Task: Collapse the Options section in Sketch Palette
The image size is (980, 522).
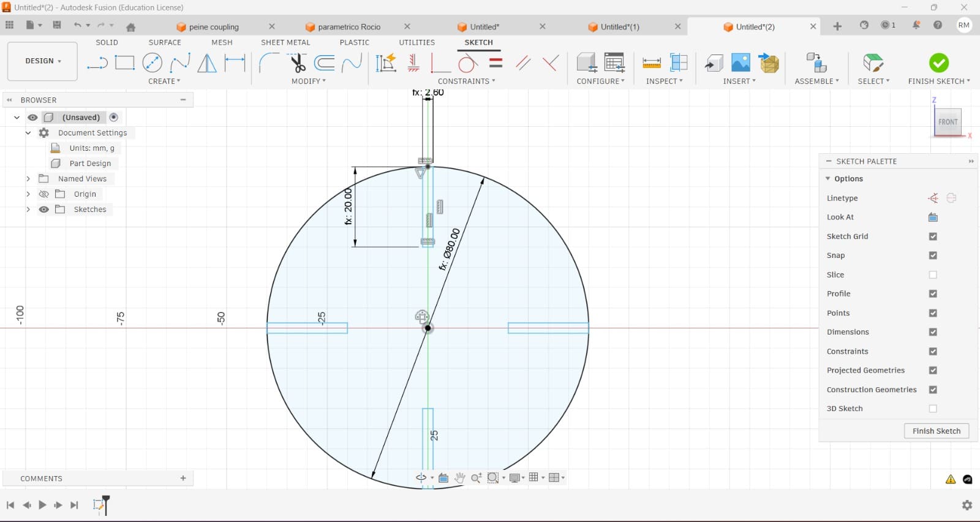Action: [828, 179]
